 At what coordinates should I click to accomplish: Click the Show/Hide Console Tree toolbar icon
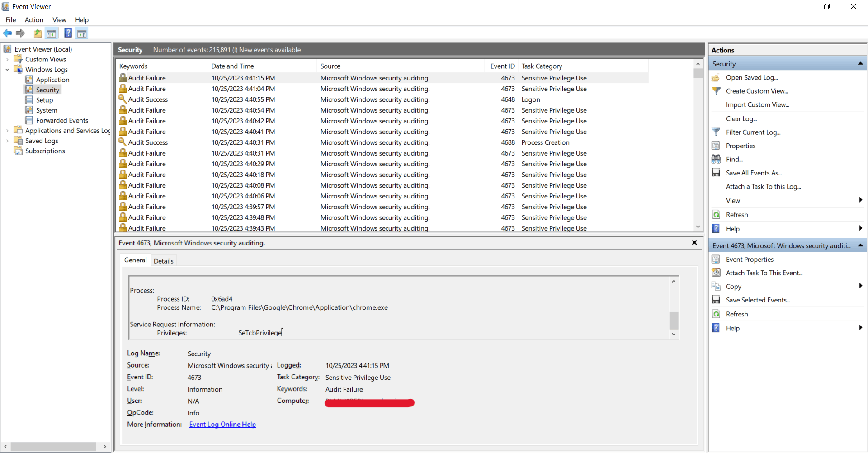click(52, 33)
